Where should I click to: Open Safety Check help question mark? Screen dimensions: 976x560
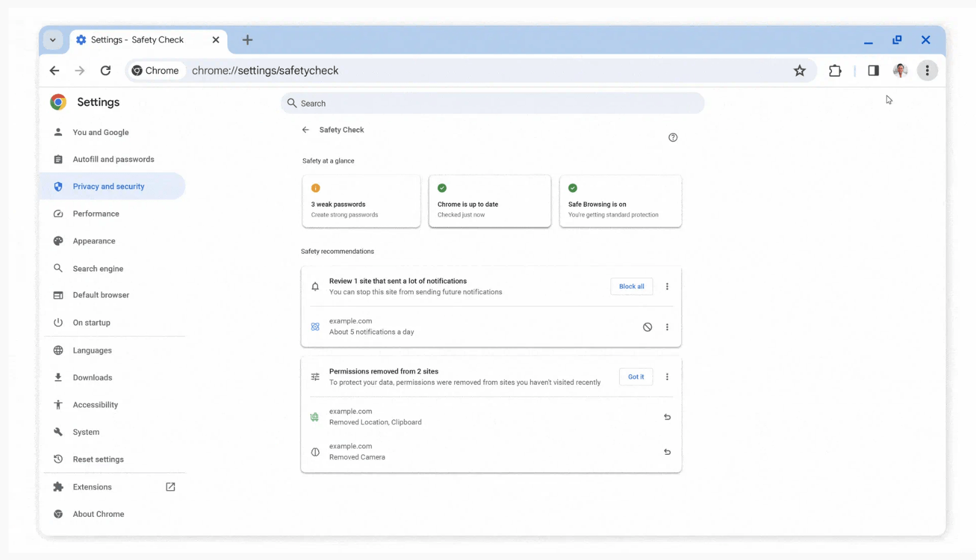click(x=673, y=137)
